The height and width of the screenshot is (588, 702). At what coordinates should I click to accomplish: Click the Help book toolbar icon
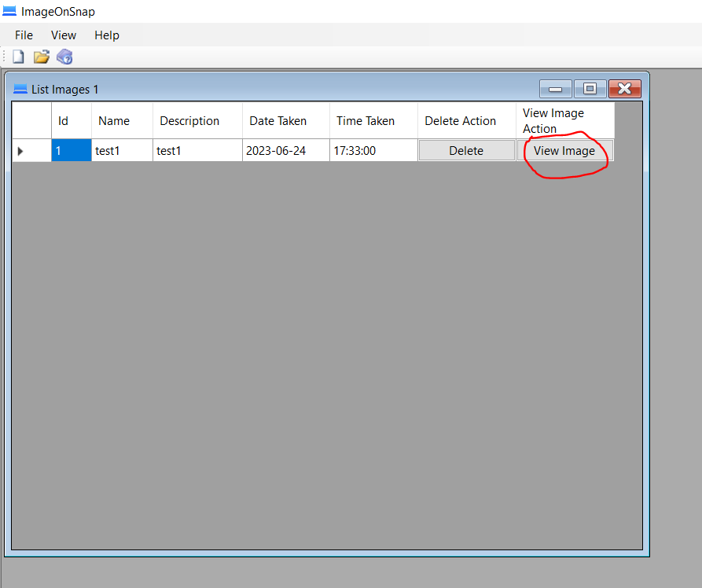64,57
